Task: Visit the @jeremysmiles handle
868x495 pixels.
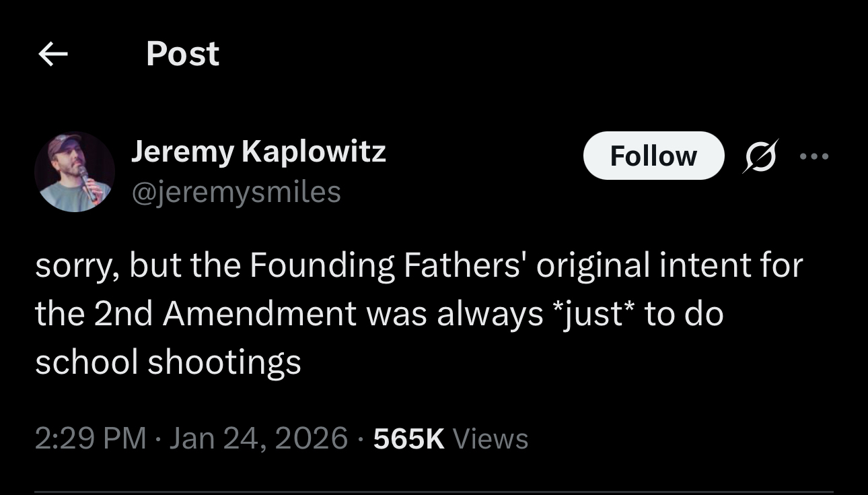Action: (x=236, y=192)
